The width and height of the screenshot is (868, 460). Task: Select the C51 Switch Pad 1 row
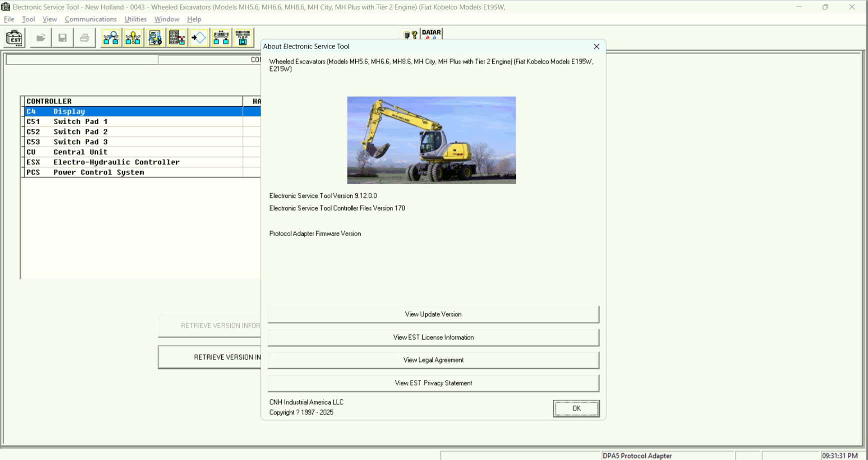click(x=142, y=121)
